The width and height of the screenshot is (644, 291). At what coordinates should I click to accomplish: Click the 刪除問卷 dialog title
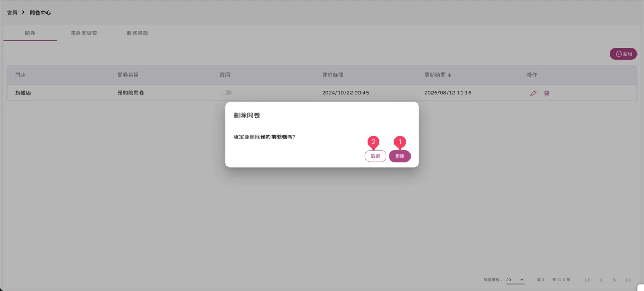point(247,115)
